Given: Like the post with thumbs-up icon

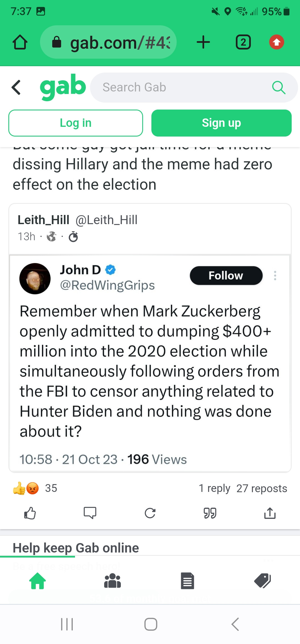Looking at the screenshot, I should click(x=30, y=513).
